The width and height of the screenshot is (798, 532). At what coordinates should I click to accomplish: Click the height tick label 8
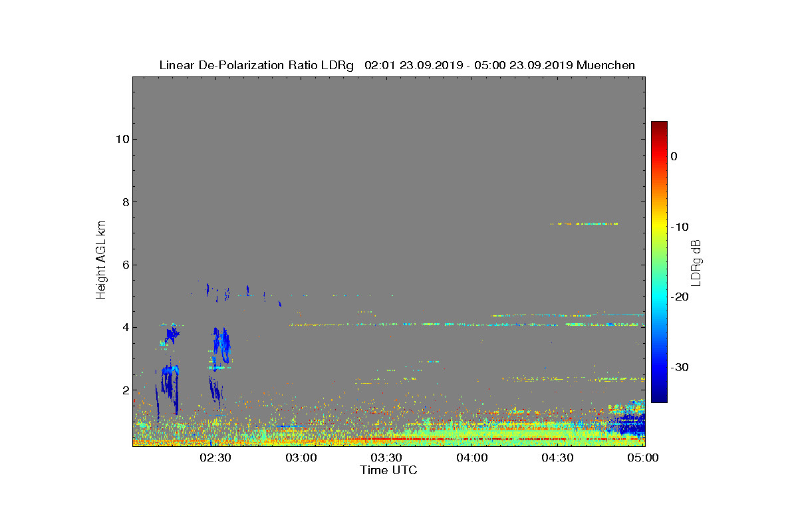[124, 202]
